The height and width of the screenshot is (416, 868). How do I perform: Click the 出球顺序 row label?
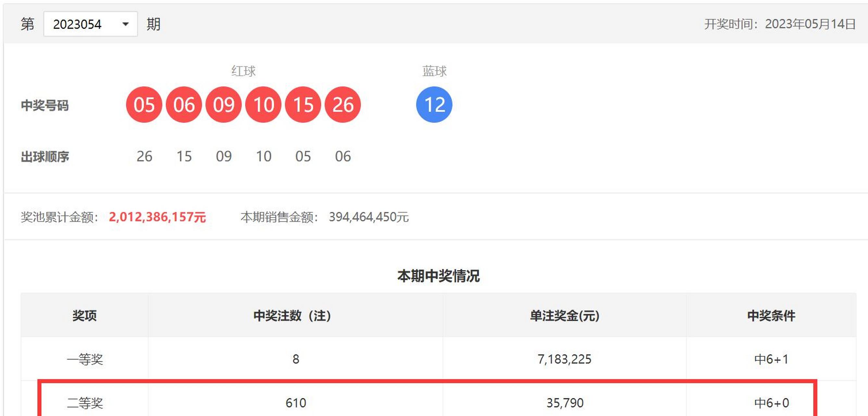pyautogui.click(x=45, y=157)
